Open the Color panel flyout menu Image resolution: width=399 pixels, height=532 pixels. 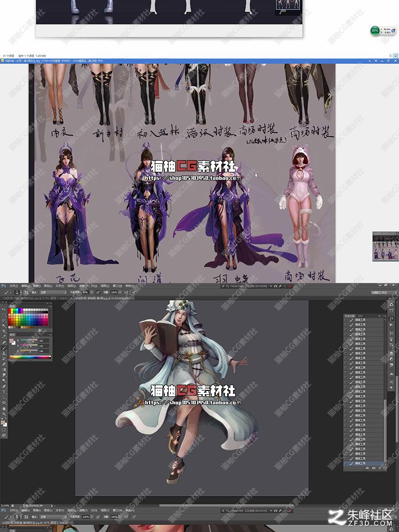51,335
